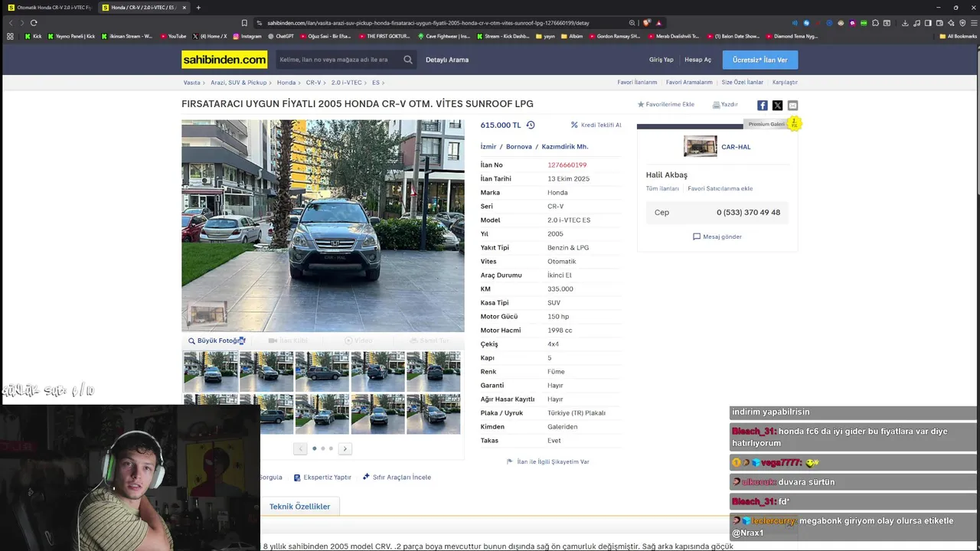The width and height of the screenshot is (980, 551).
Task: Bookmark this page via bookmark icon
Action: coord(244,23)
